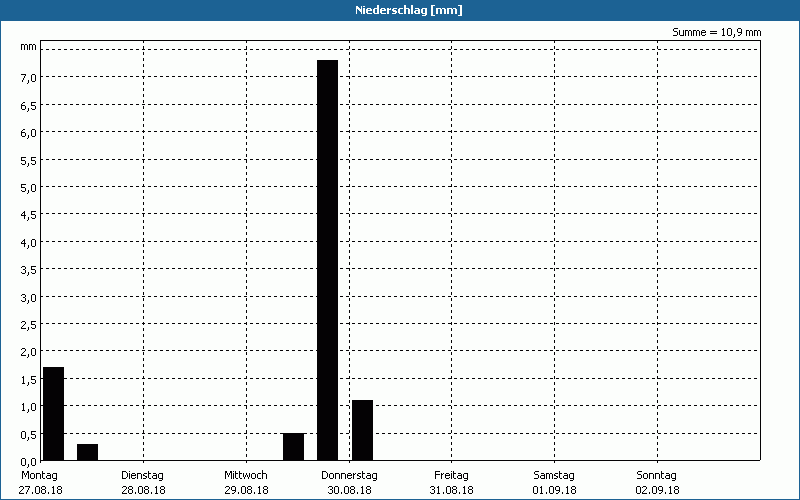Click the Dienstag day label
Image resolution: width=800 pixels, height=500 pixels.
142,476
